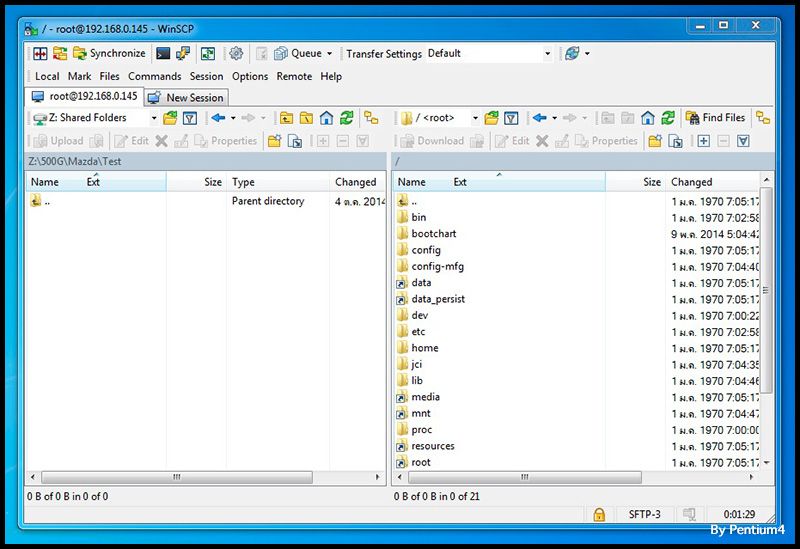Open the Preferences gear icon
This screenshot has height=549, width=800.
pos(236,53)
